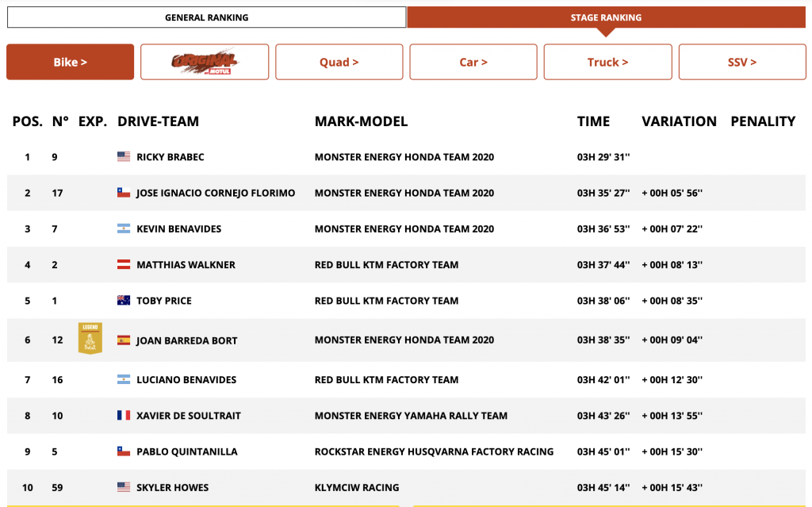Click the Legend badge for Joan Barreda Bort

90,339
